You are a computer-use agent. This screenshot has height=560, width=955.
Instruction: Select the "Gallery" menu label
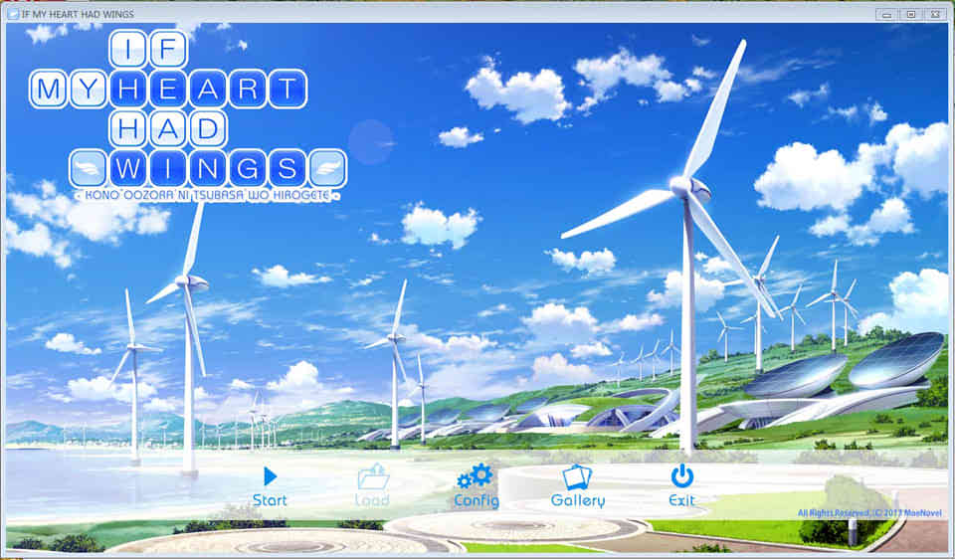(x=577, y=500)
